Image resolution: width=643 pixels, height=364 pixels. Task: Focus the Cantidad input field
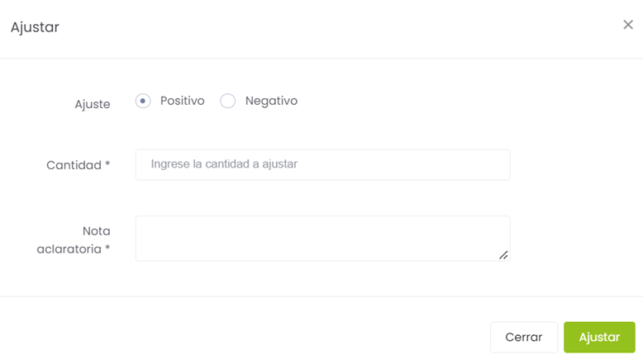point(322,164)
